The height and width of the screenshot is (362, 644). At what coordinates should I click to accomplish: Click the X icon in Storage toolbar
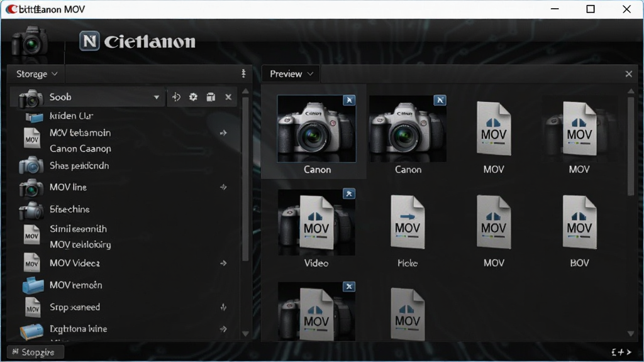pyautogui.click(x=228, y=97)
